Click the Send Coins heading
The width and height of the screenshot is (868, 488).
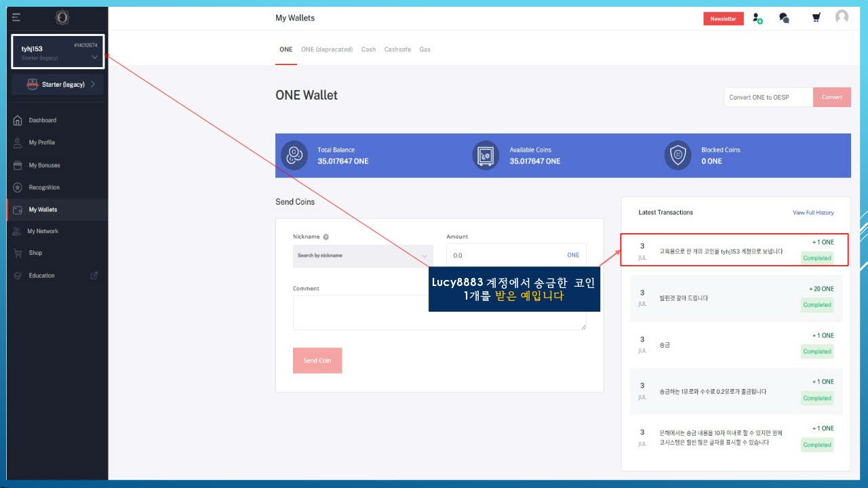pos(295,202)
